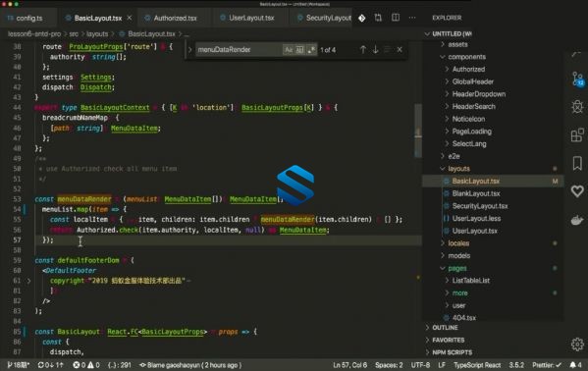
Task: Open the Source Control activity bar icon
Action: (x=578, y=79)
